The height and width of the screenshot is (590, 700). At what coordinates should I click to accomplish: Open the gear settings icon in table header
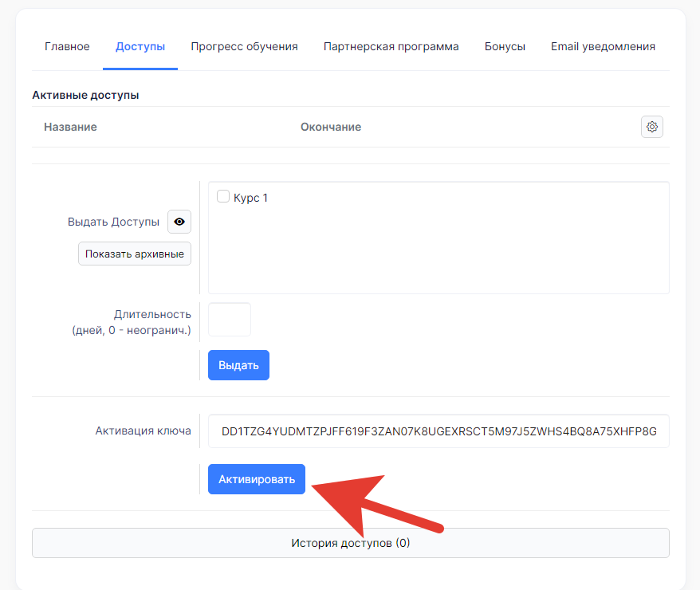tap(652, 128)
